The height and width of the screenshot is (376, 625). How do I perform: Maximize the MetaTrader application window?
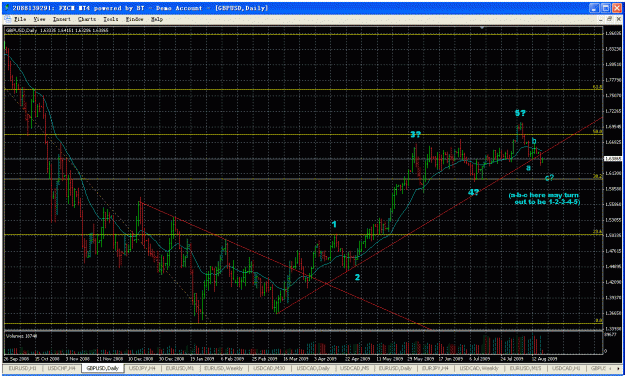click(605, 8)
